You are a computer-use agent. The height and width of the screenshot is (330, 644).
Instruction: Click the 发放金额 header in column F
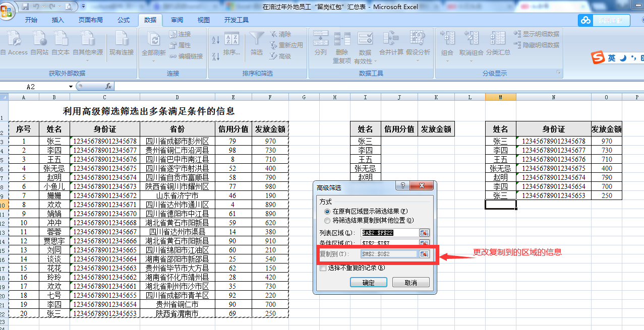(x=270, y=129)
